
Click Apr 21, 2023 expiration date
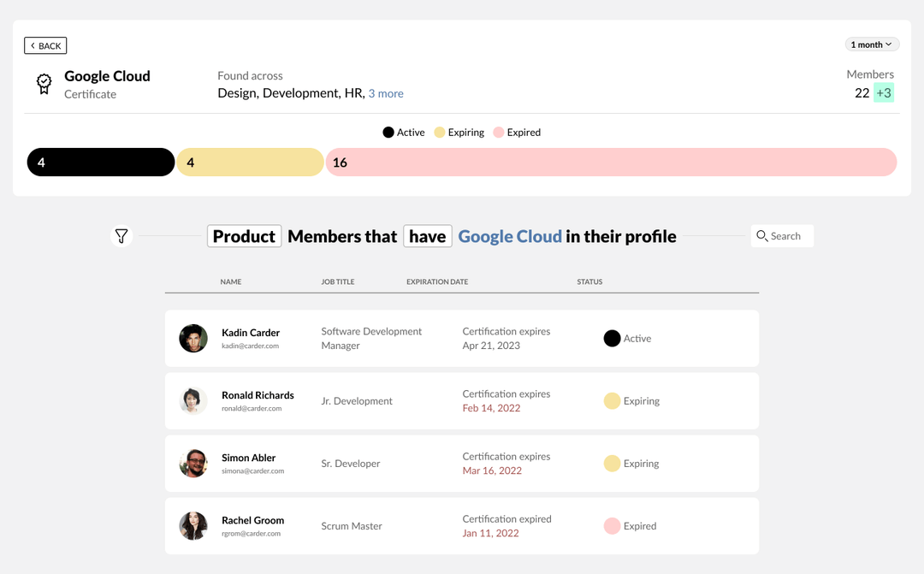tap(491, 346)
